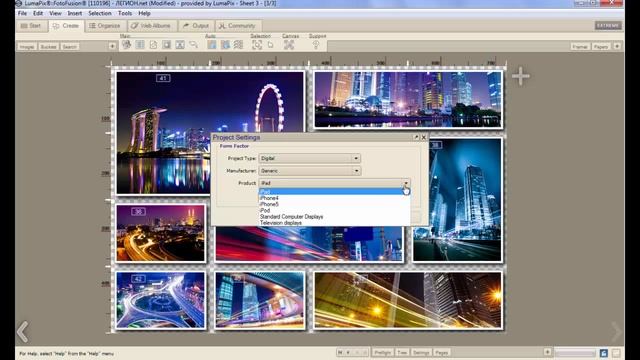The image size is (640, 360).
Task: Click first Auto group toolbar icon
Action: 211,44
